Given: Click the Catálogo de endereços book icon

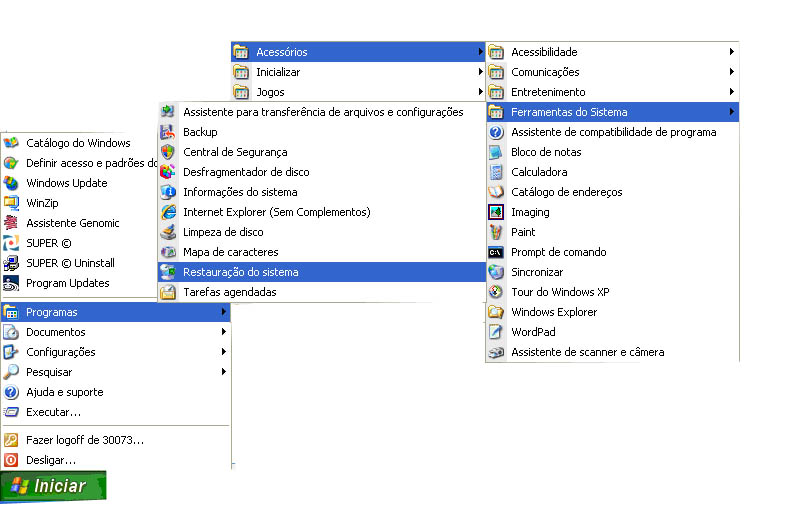Looking at the screenshot, I should (x=496, y=192).
